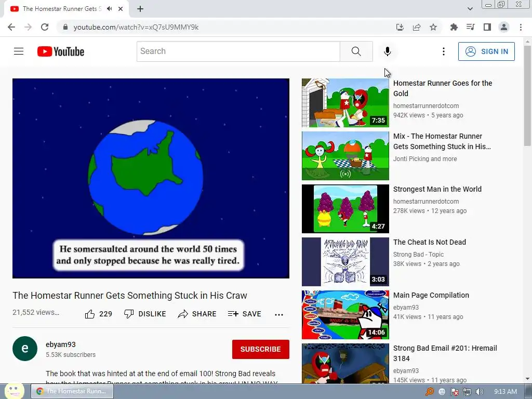Close the Homestar Runner browser tab
This screenshot has height=399, width=532.
coord(121,9)
